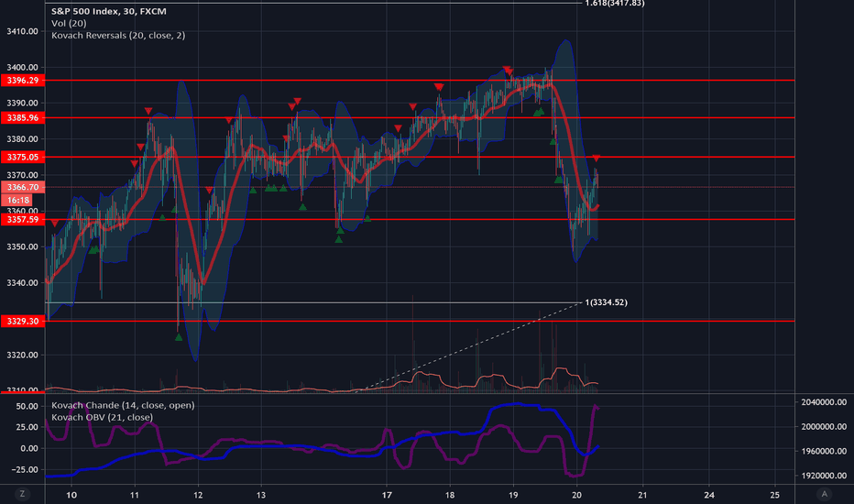Click the 3320.00 price axis value
The height and width of the screenshot is (504, 854).
22,355
